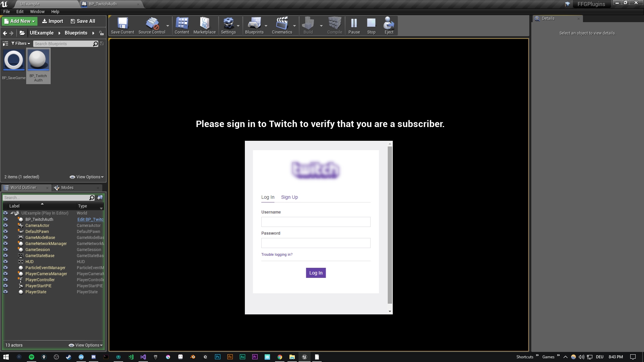Click the Source Control icon

(x=152, y=25)
